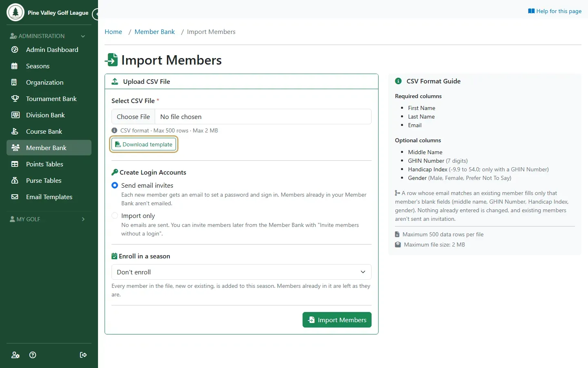Collapse the sidebar with the arrow button
Image resolution: width=588 pixels, height=368 pixels.
tap(96, 14)
